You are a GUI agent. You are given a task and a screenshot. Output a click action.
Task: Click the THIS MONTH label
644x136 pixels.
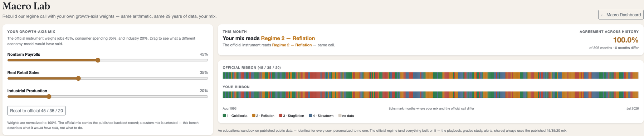tap(235, 32)
